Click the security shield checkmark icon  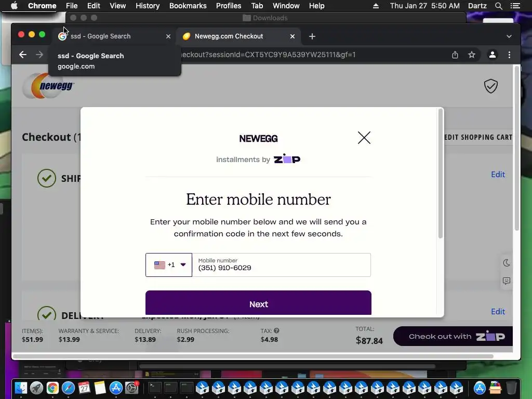click(x=490, y=86)
